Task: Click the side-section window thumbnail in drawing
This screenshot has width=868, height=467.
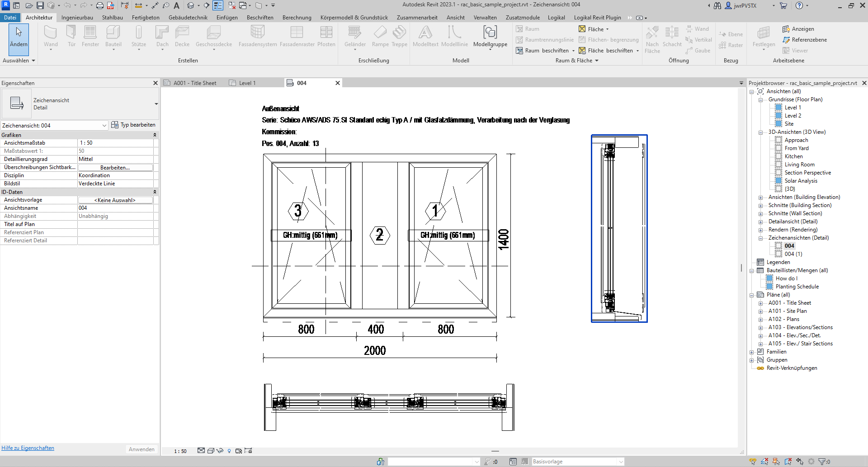Action: pos(619,228)
